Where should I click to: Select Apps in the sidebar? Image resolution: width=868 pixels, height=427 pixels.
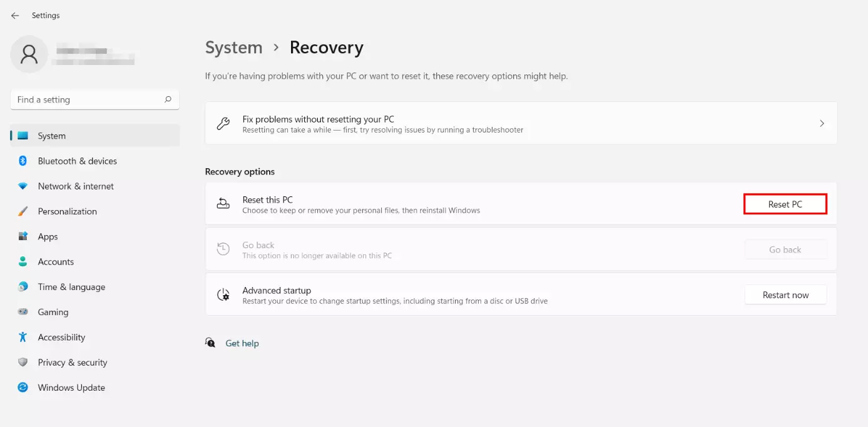point(48,237)
